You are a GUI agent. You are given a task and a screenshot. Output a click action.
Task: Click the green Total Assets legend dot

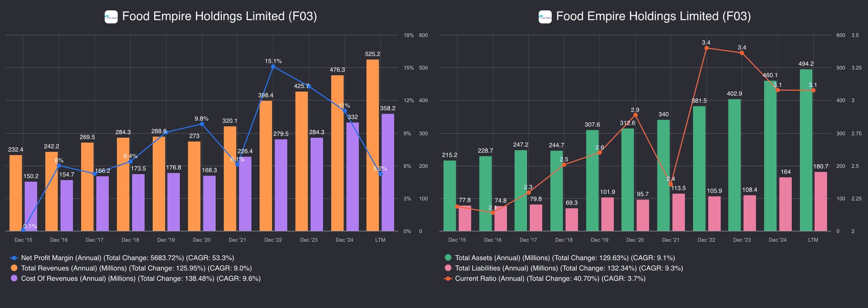click(448, 258)
